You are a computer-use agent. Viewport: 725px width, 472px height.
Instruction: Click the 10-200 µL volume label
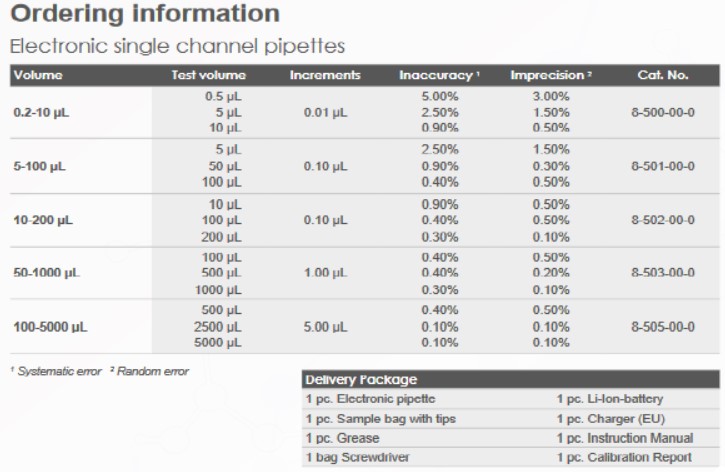tap(43, 220)
